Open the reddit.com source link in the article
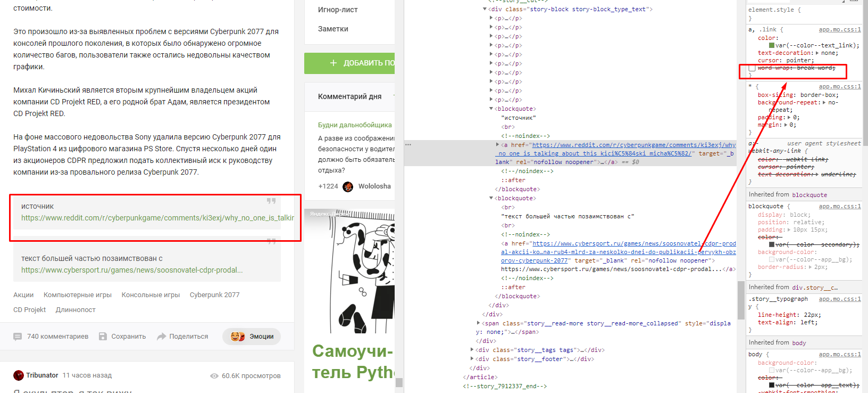The width and height of the screenshot is (868, 393). click(157, 218)
